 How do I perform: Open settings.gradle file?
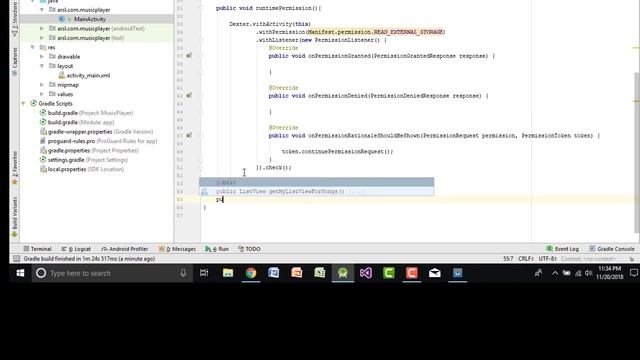coord(84,160)
